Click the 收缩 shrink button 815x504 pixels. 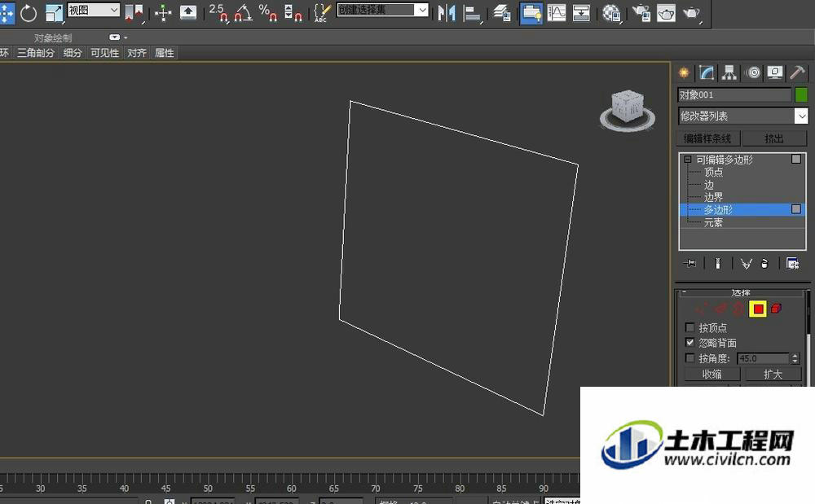pos(712,375)
